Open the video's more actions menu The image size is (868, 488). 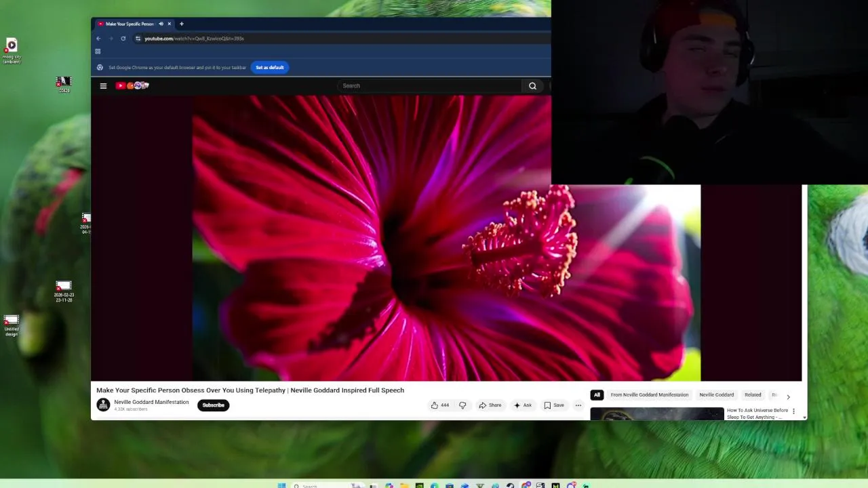(x=578, y=405)
